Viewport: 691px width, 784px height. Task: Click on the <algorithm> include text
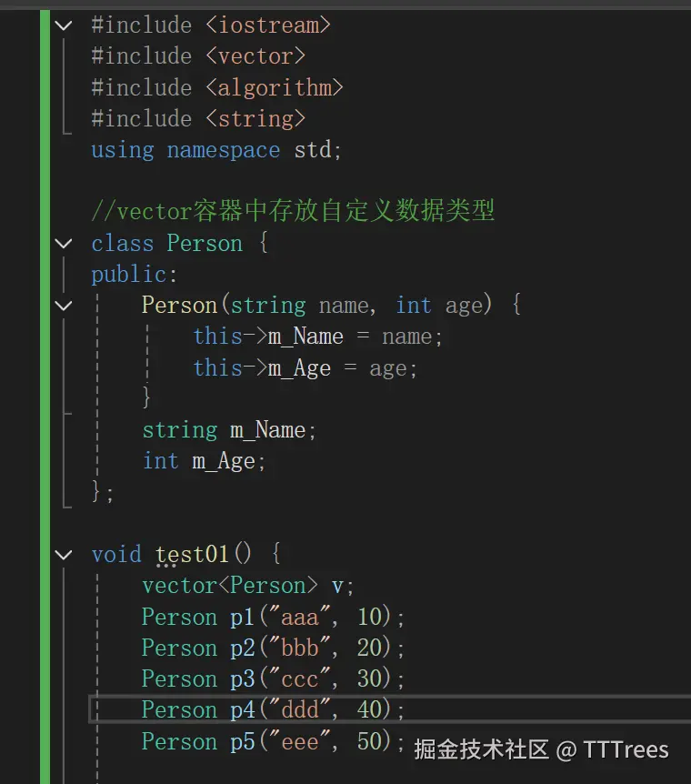pos(275,87)
